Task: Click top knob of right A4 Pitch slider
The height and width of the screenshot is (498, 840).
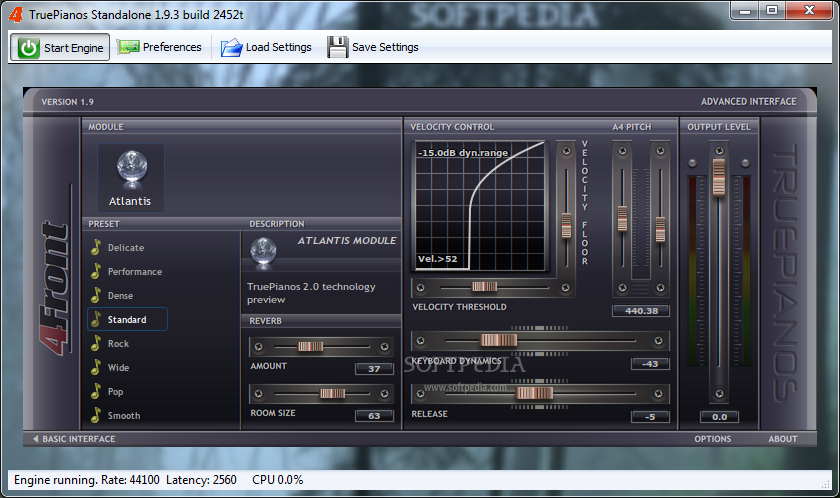Action: (x=661, y=151)
